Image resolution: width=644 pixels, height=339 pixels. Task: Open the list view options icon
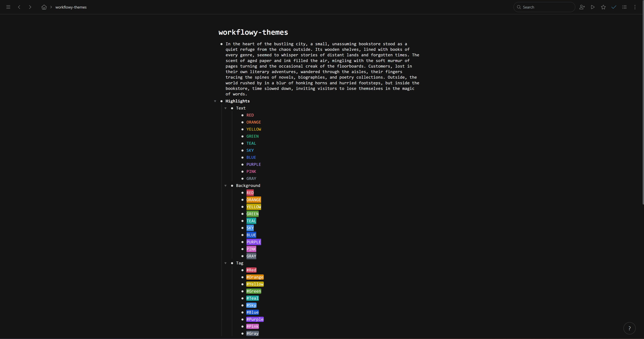[625, 7]
